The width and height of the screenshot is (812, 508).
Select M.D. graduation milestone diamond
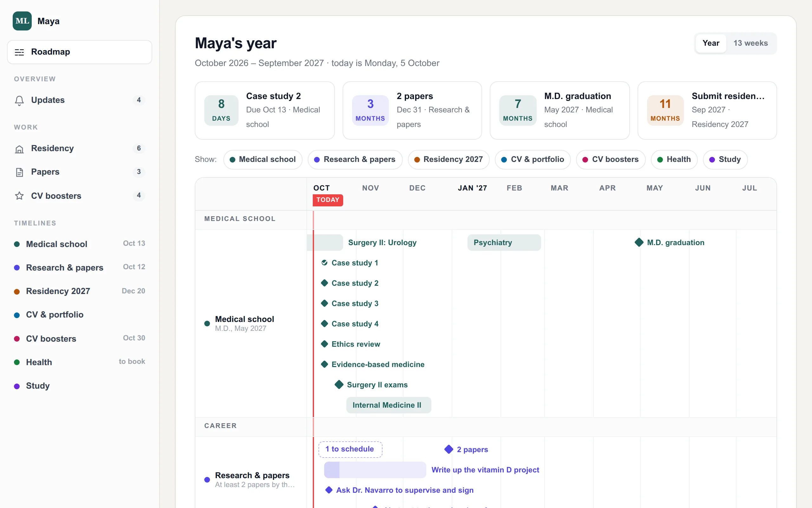pos(639,242)
